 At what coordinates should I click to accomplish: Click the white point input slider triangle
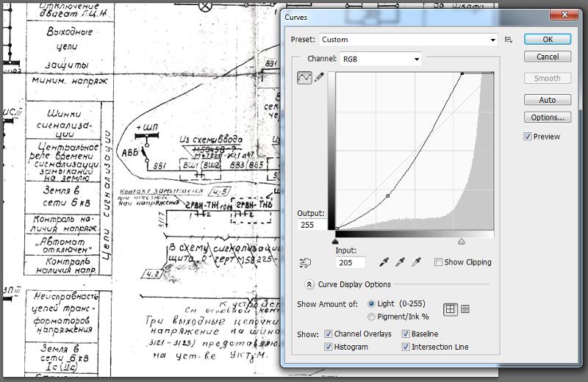[x=462, y=242]
